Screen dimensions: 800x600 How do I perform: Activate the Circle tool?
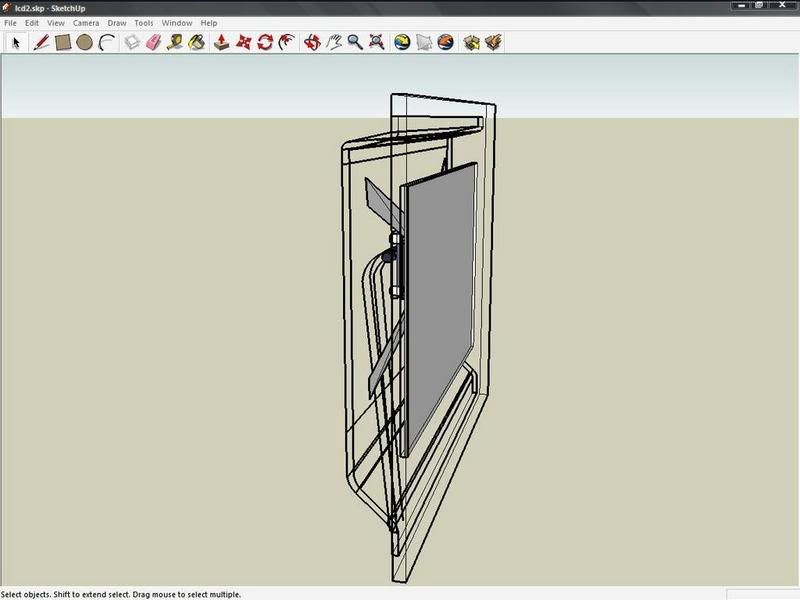(x=85, y=42)
